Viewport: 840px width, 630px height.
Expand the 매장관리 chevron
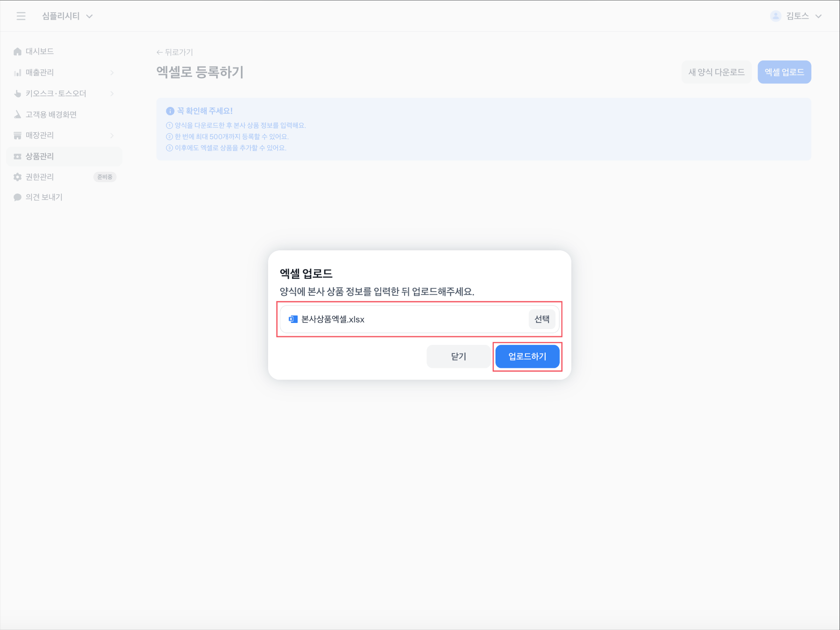pos(112,135)
